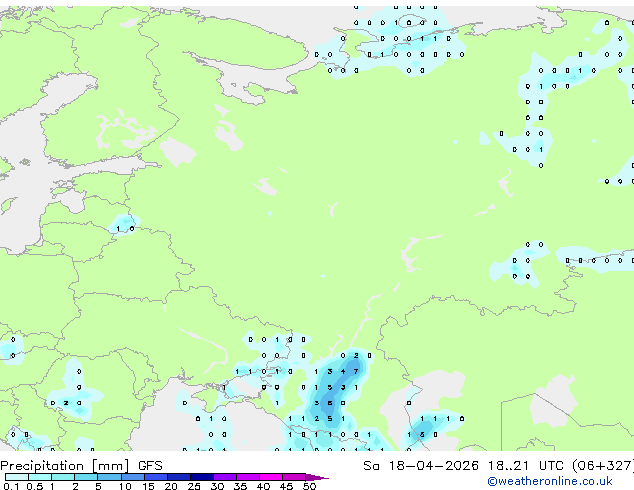Click the legend label '0.1'
Screen dimensions: 634x490
[x=11, y=486]
